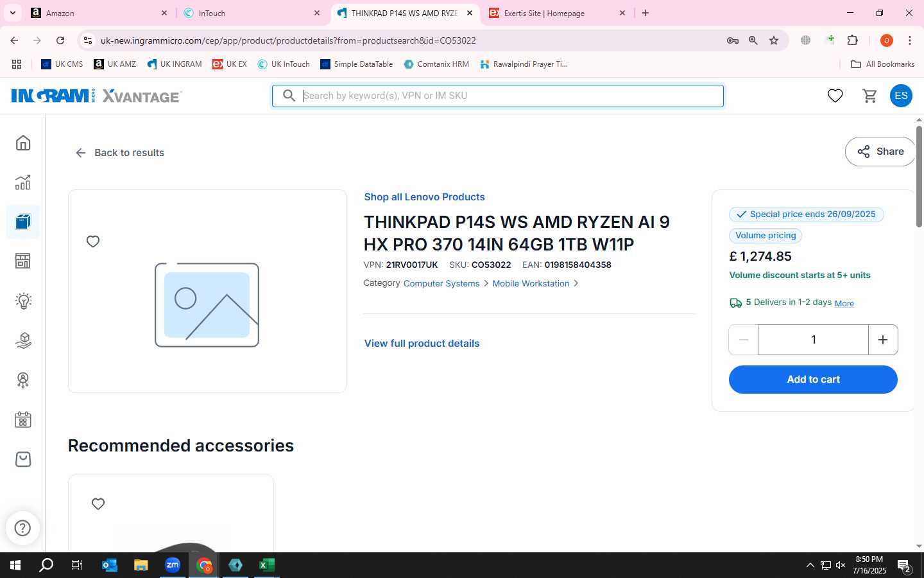The height and width of the screenshot is (578, 924).
Task: Open Shop all Lenovo Products link
Action: coord(424,197)
